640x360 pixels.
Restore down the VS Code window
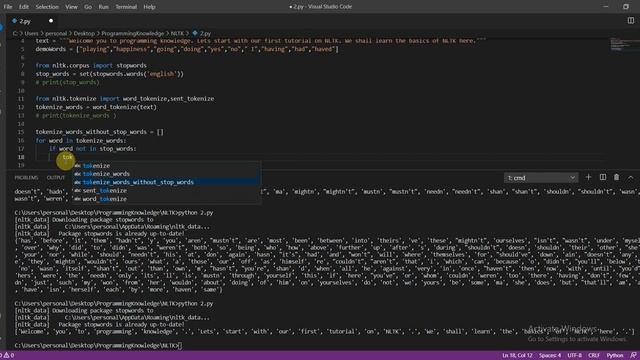click(x=626, y=7)
